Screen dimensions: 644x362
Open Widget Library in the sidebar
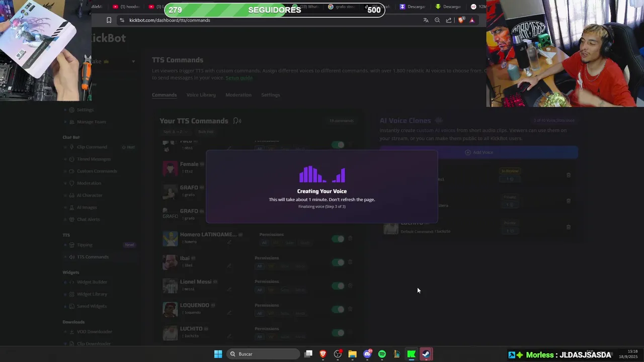92,294
